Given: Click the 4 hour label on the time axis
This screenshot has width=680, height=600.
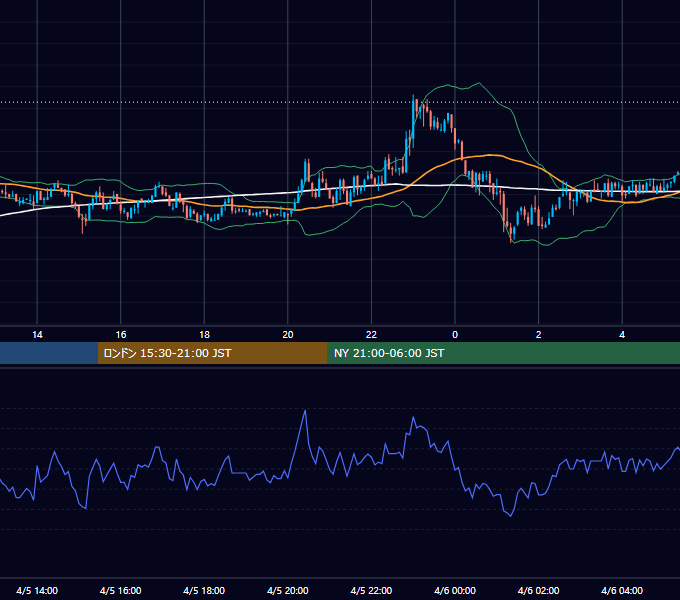Looking at the screenshot, I should click(x=622, y=335).
